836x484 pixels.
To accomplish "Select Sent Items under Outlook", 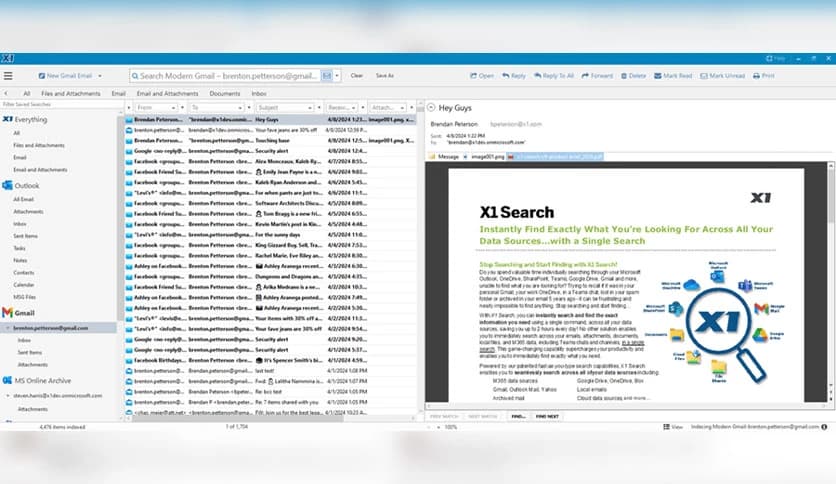I will click(25, 236).
